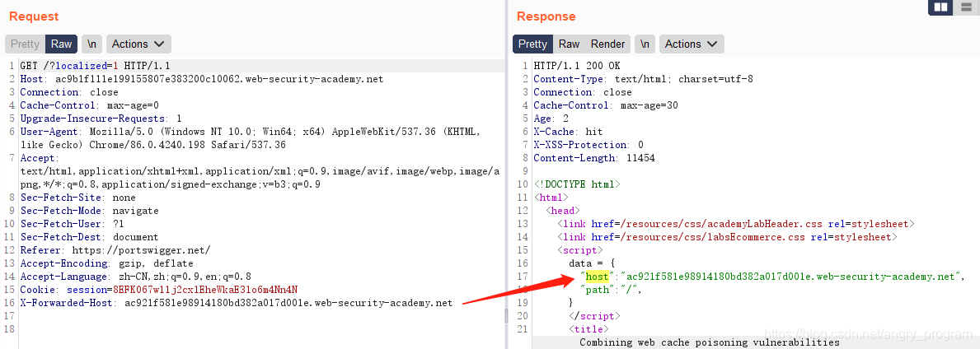Click the Sec-Fetch-Site: none line
Image resolution: width=980 pixels, height=349 pixels.
pos(77,198)
